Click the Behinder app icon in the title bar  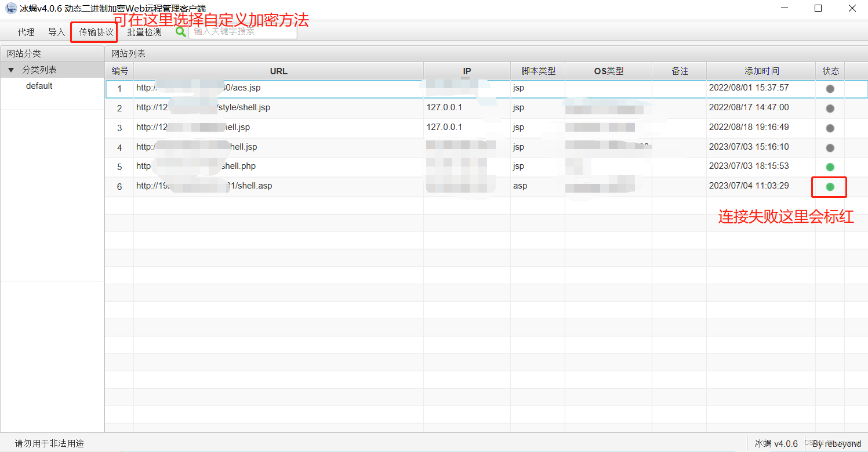point(10,8)
